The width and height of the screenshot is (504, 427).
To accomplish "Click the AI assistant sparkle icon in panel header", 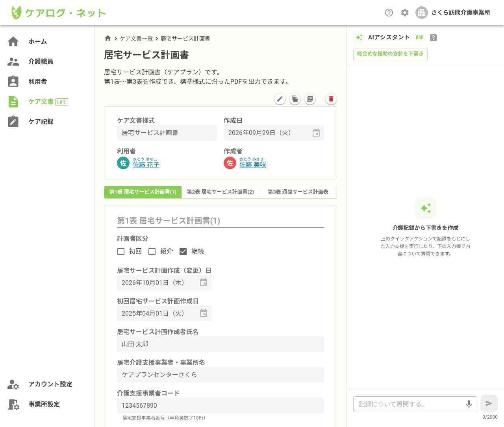I will [x=359, y=37].
